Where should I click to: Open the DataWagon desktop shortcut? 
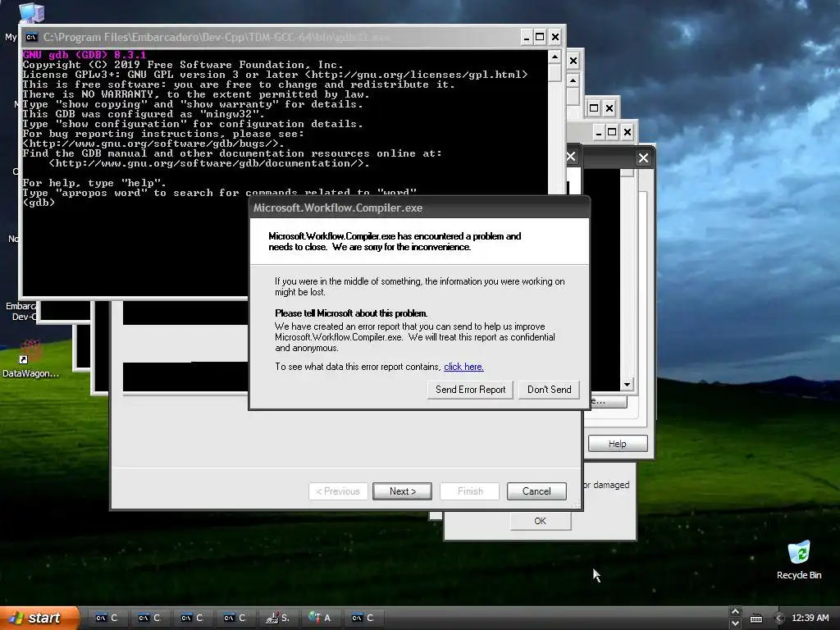pyautogui.click(x=30, y=359)
